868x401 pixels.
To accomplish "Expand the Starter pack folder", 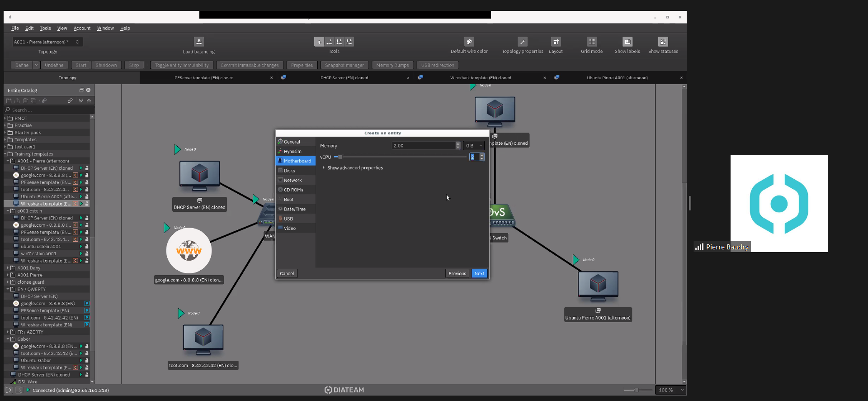I will 27,133.
